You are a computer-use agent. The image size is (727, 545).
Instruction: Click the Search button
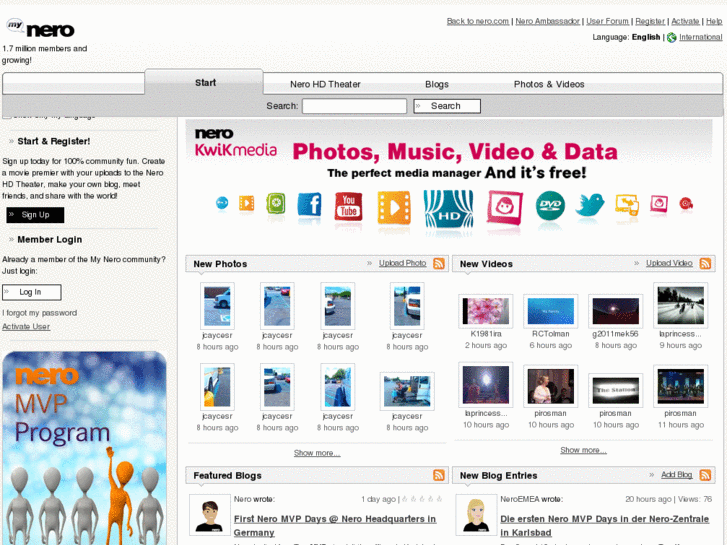(x=447, y=106)
